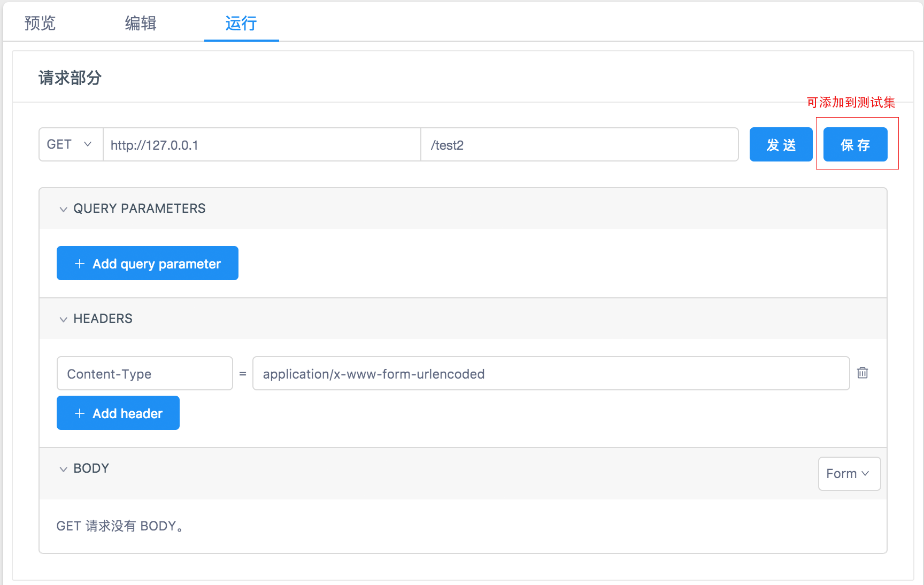Edit the application/x-www-form-urlencoded value field
The width and height of the screenshot is (924, 585).
click(551, 373)
